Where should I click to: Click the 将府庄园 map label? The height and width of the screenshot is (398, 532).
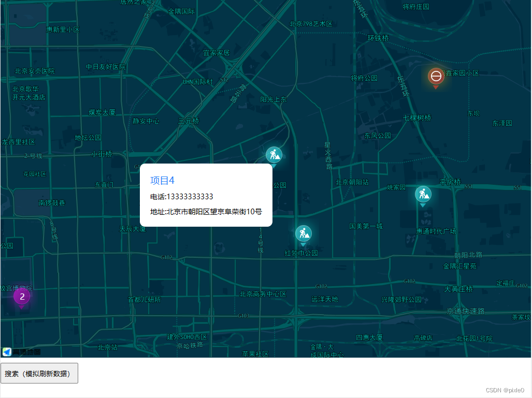click(415, 7)
